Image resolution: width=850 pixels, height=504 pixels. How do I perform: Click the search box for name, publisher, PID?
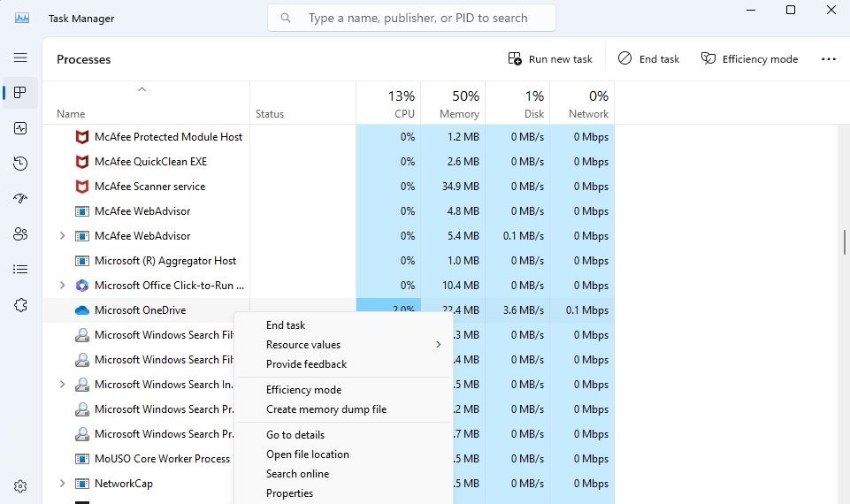[411, 18]
